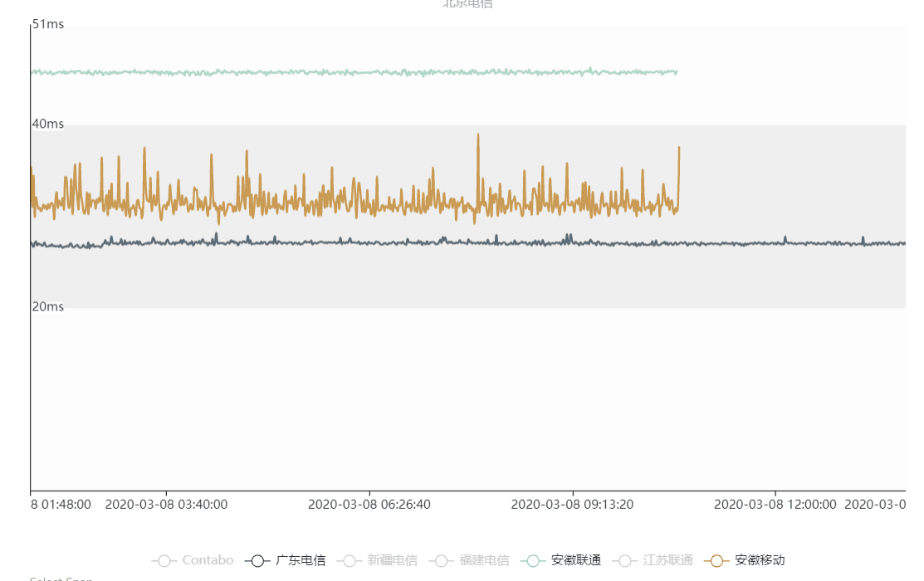924x581 pixels.
Task: Select the 2020-03-08 06:26:40 axis tick
Action: coord(369,504)
